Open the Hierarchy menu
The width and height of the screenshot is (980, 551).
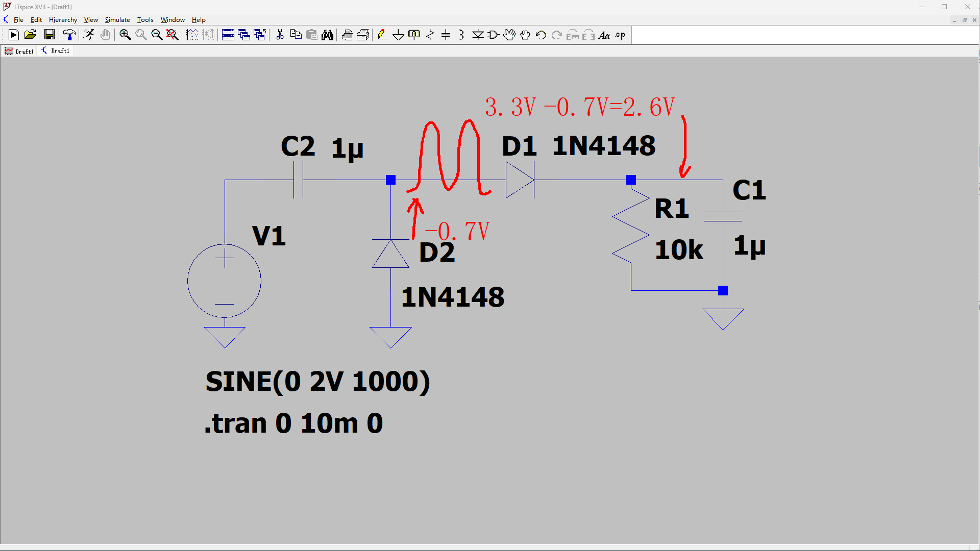point(63,20)
